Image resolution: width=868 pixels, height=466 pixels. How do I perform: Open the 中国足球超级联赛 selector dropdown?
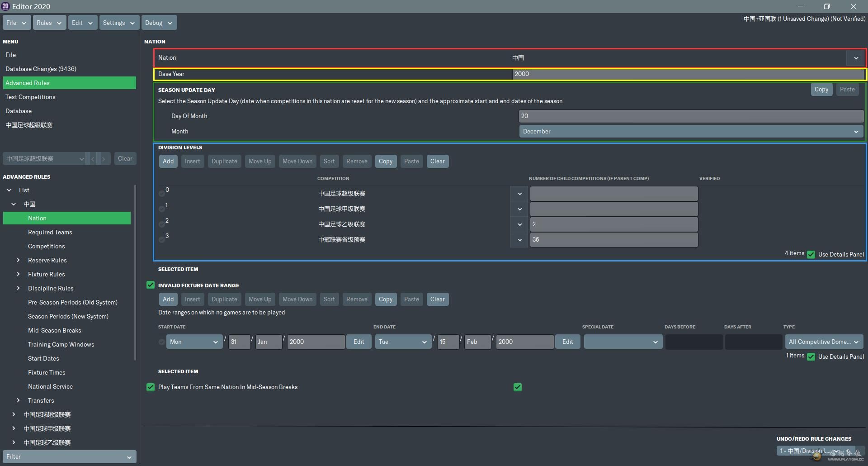click(x=44, y=159)
